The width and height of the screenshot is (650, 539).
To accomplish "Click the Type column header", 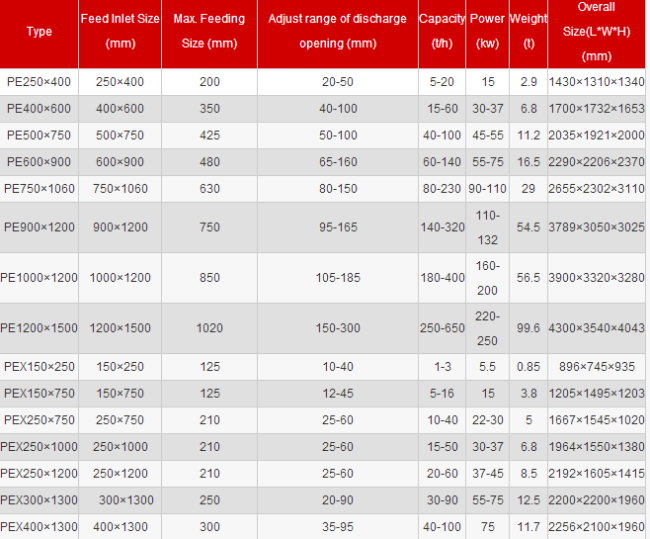I will (x=39, y=32).
